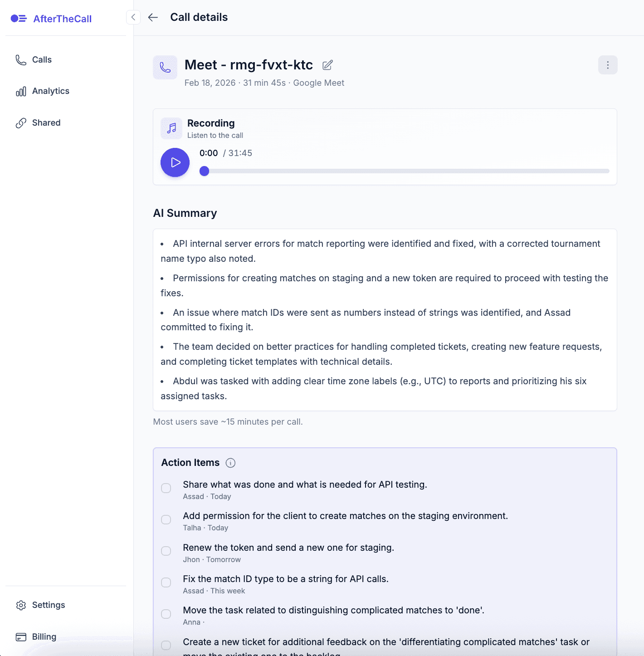Image resolution: width=644 pixels, height=656 pixels.
Task: Mark 'Renew the token' task as done
Action: (166, 551)
